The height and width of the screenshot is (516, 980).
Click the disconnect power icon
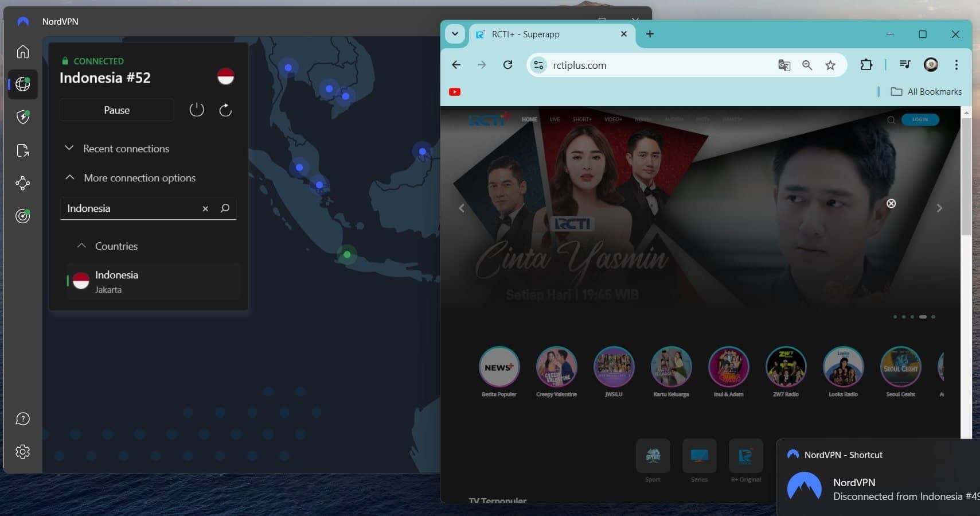point(197,110)
